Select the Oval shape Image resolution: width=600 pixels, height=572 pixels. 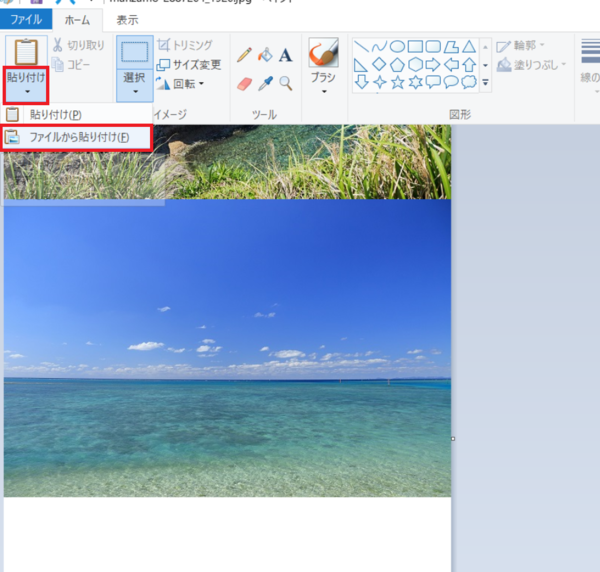pyautogui.click(x=397, y=47)
